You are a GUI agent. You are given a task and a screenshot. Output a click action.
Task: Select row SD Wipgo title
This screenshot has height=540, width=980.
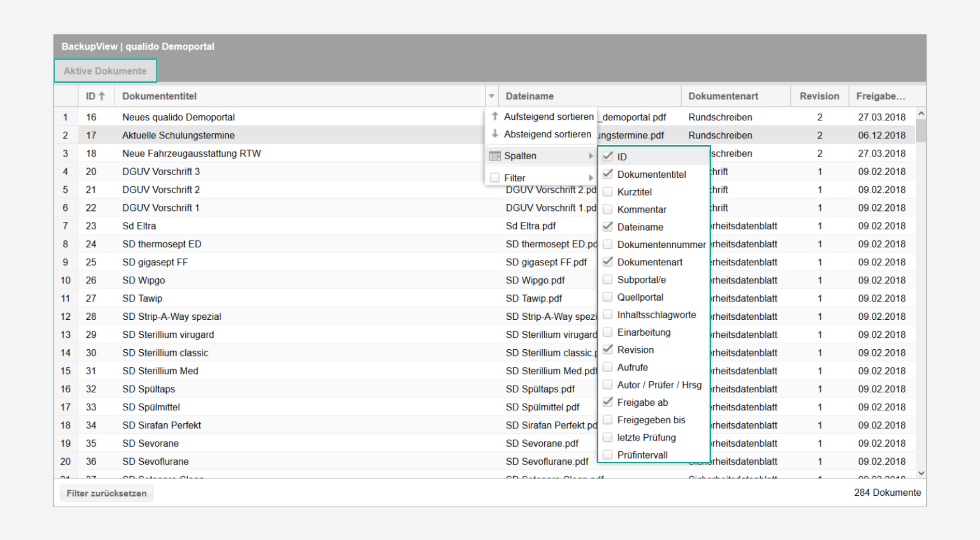[x=144, y=280]
